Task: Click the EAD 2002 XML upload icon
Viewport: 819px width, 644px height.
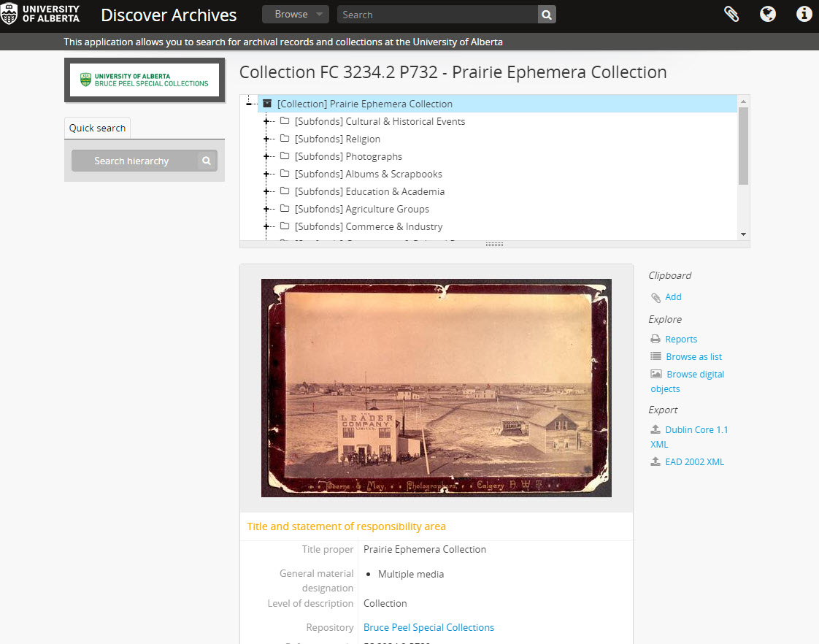Action: pos(655,461)
